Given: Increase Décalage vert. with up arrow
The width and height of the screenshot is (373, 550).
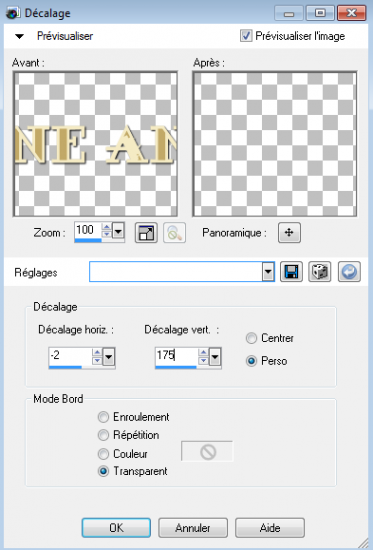Looking at the screenshot, I should 204,353.
